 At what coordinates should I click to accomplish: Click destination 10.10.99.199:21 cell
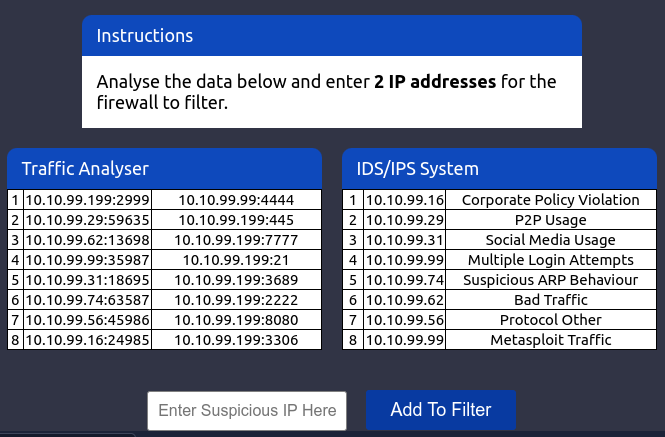click(x=236, y=260)
